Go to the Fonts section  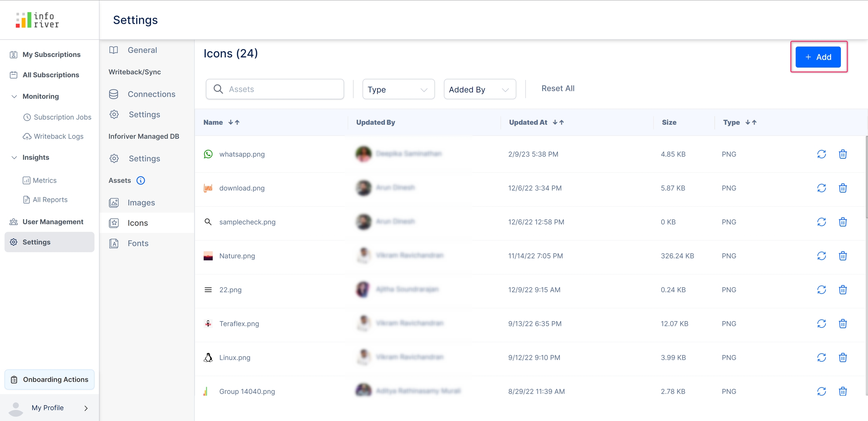click(138, 243)
